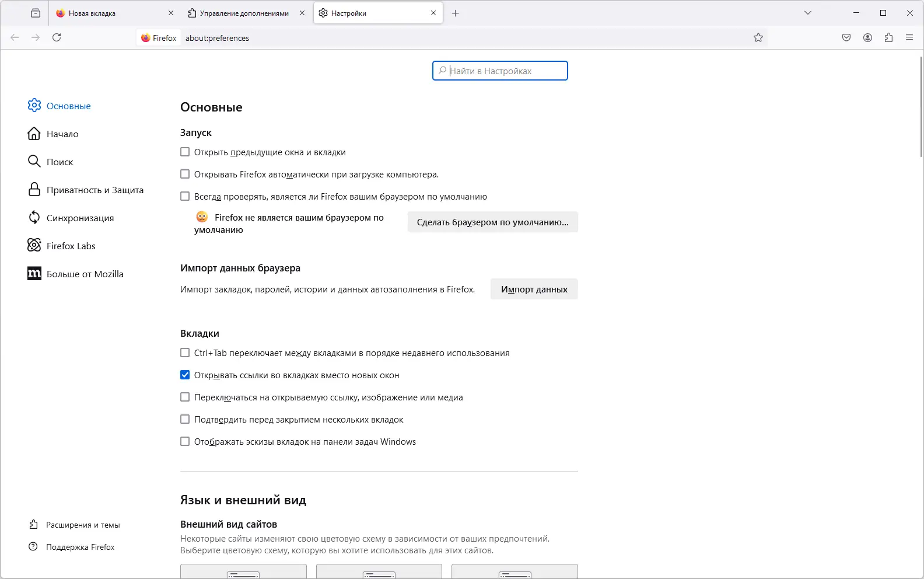Reload the current page

(x=57, y=38)
